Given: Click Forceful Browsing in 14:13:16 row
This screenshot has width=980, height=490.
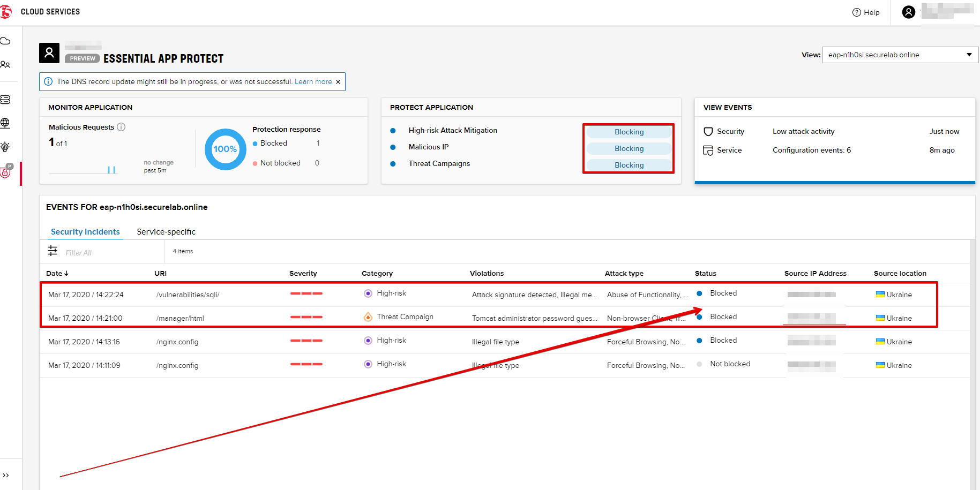Looking at the screenshot, I should click(x=646, y=342).
